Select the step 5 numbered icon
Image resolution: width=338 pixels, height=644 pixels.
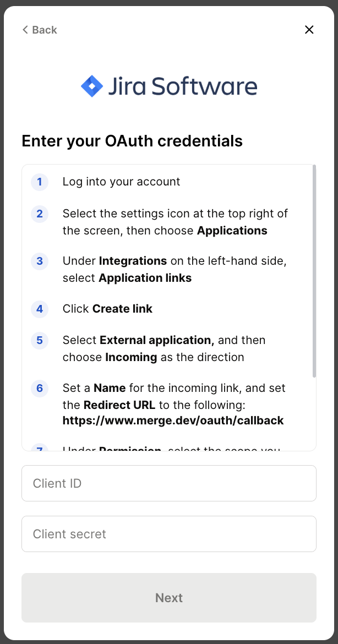click(x=39, y=341)
